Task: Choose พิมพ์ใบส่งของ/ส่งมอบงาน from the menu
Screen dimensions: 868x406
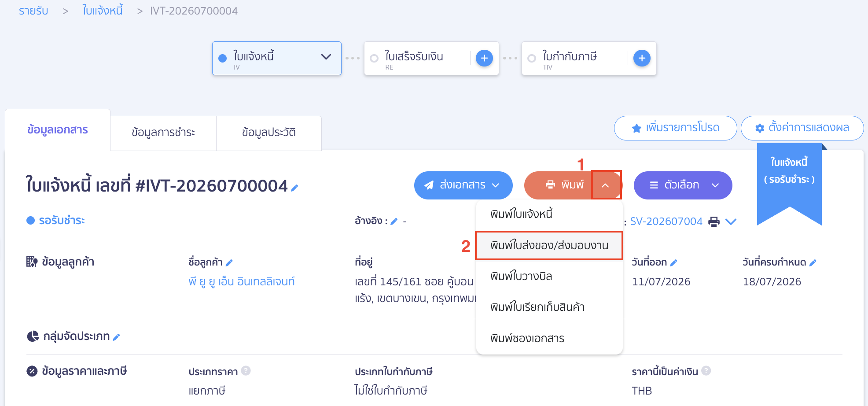Action: [x=549, y=245]
